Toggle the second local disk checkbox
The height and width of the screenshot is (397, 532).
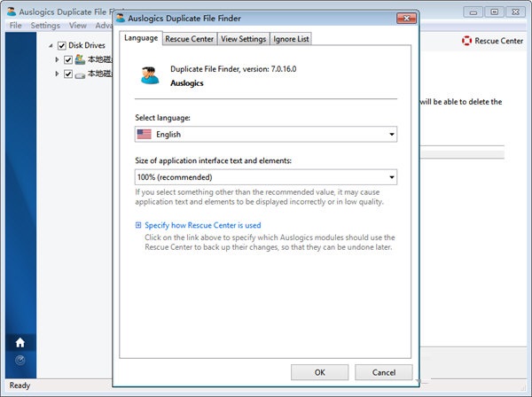[x=68, y=74]
